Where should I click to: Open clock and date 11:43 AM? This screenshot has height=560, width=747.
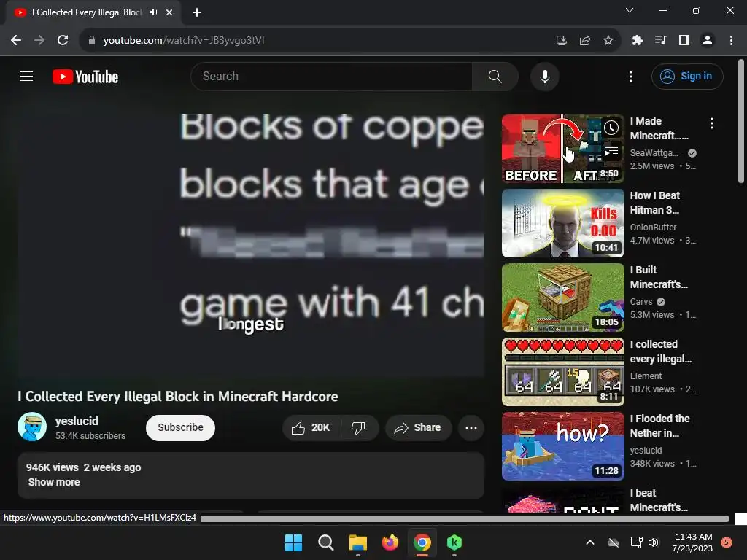click(x=693, y=542)
